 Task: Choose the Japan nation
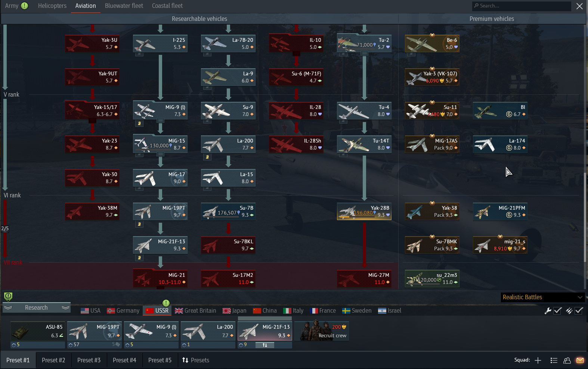pyautogui.click(x=235, y=310)
